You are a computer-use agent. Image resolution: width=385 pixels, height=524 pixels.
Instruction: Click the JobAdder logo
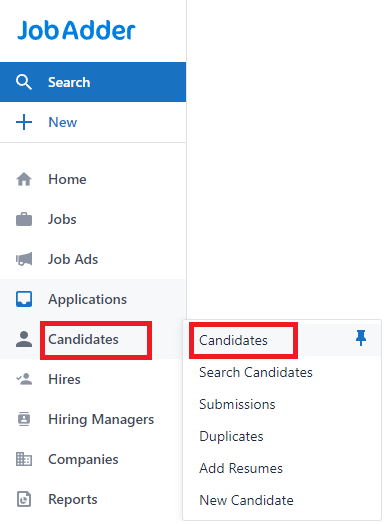[x=76, y=30]
